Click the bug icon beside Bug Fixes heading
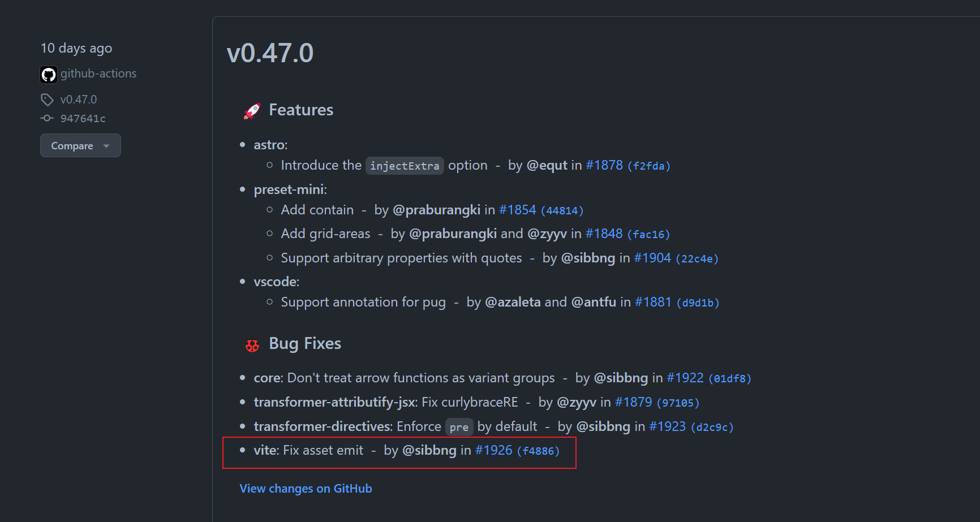The width and height of the screenshot is (980, 522). click(251, 344)
